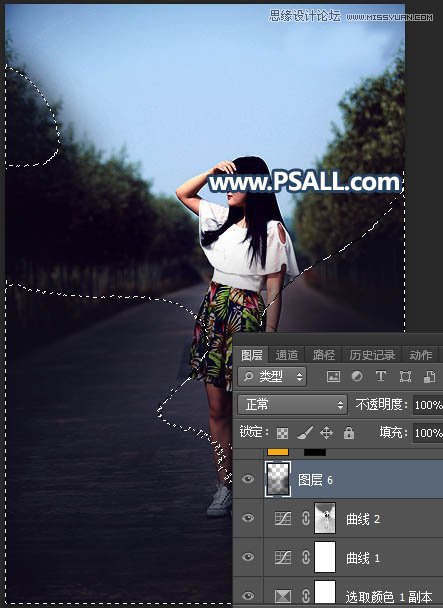Lock all padlock icon
The image size is (443, 608).
point(349,432)
